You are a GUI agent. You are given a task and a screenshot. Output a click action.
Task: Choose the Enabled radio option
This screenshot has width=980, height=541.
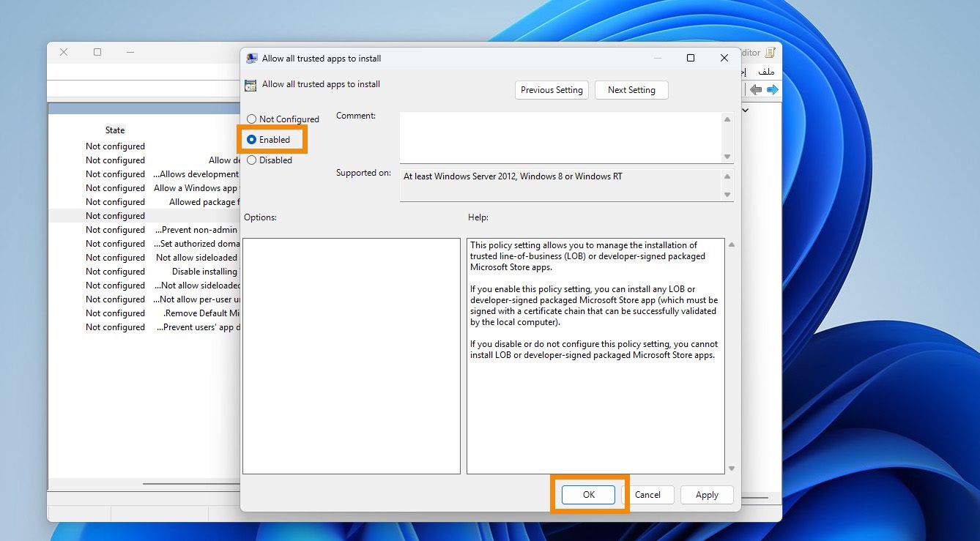tap(269, 140)
